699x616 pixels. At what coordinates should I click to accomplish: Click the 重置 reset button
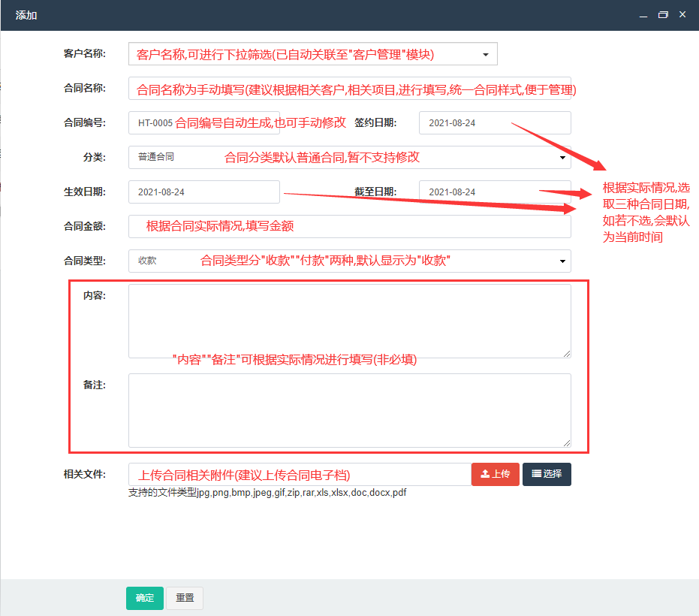pos(185,598)
